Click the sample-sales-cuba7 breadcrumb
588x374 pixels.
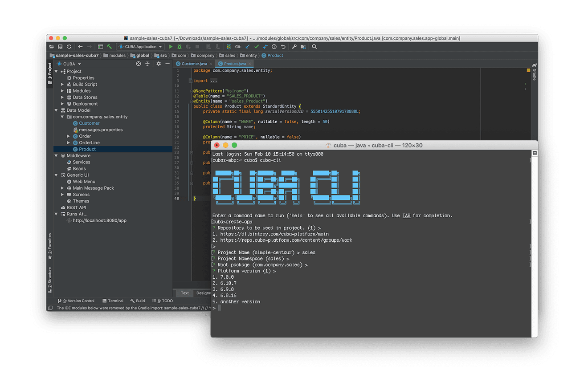coord(74,56)
